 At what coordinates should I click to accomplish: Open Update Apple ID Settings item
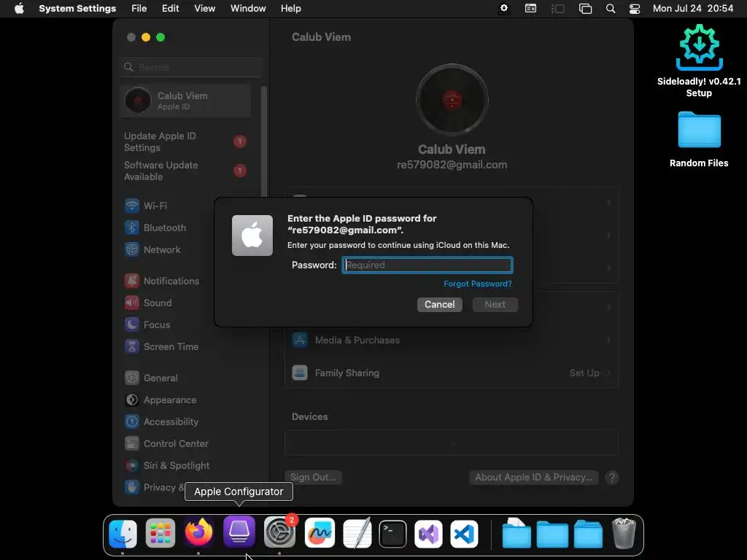click(x=185, y=142)
